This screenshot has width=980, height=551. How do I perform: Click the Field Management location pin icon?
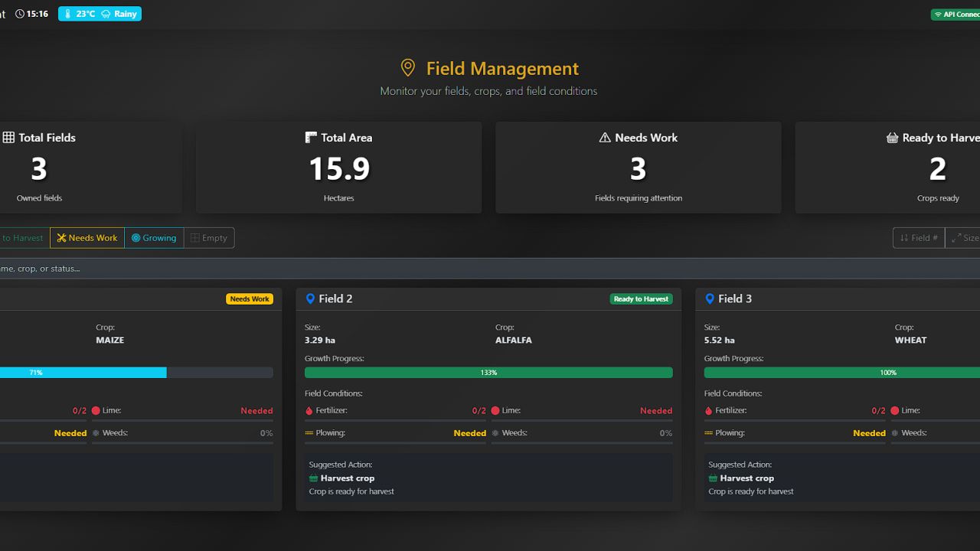tap(408, 68)
